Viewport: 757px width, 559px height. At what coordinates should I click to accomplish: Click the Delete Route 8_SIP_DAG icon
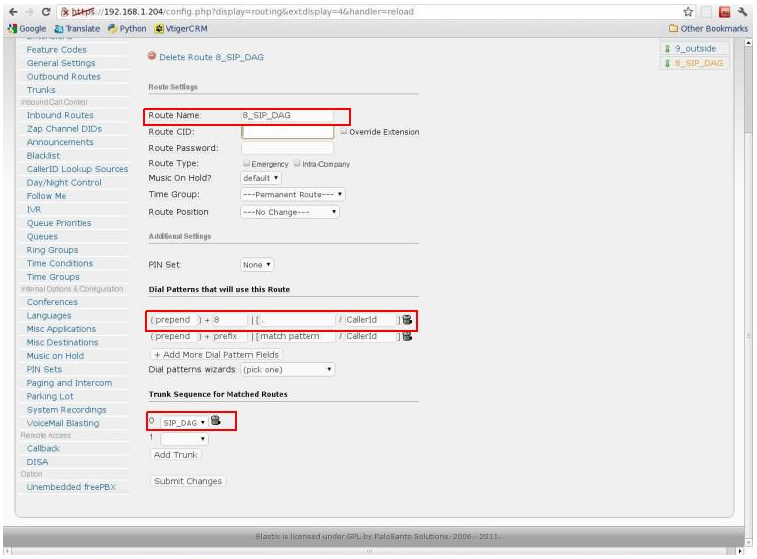(152, 56)
